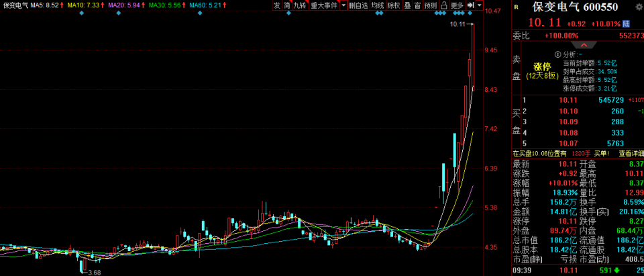644x276 pixels.
Task: Expand the 重大事件 dropdown arrow
Action: tap(343, 5)
